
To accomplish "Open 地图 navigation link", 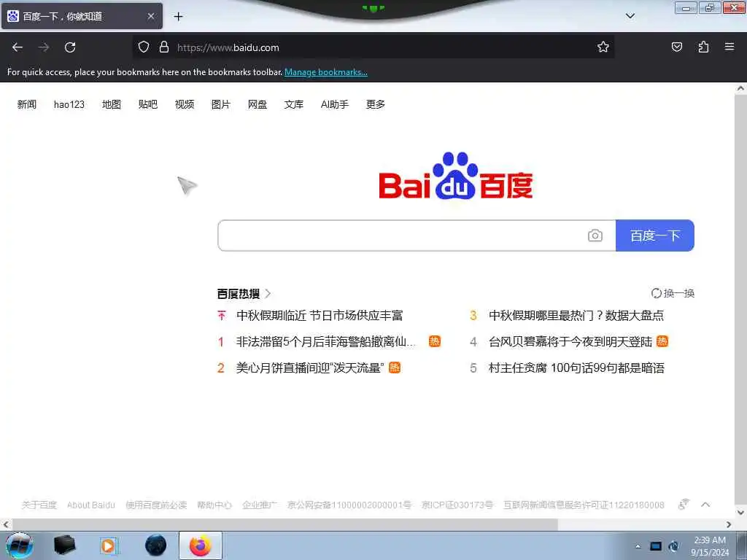I will tap(112, 104).
